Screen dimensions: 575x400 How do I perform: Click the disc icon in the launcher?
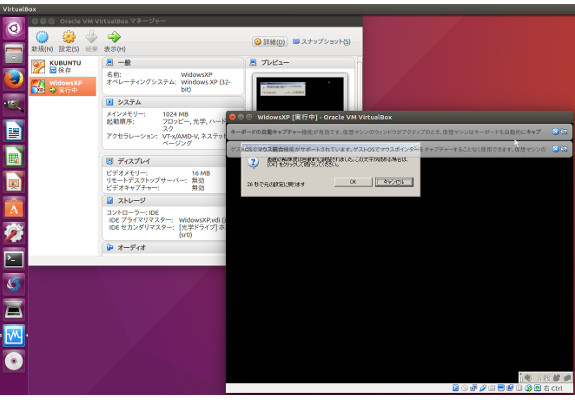coord(14,361)
